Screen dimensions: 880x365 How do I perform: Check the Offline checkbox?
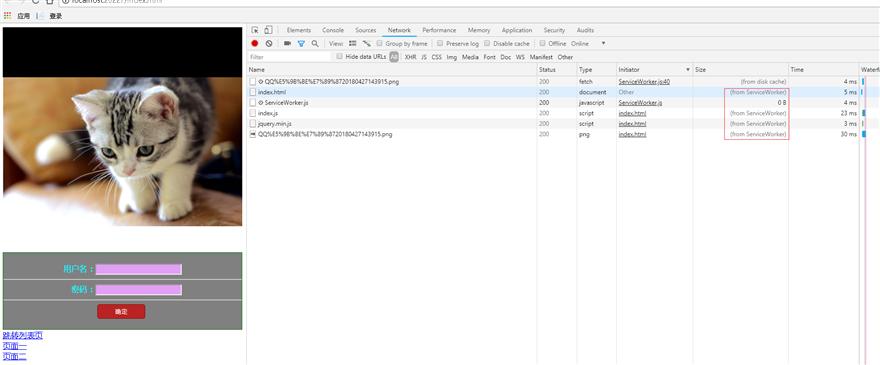(543, 43)
